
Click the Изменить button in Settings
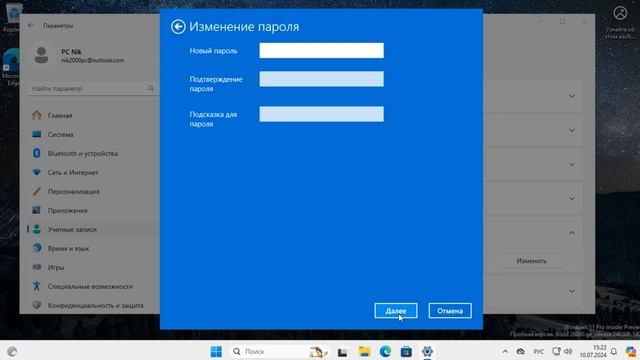click(531, 261)
